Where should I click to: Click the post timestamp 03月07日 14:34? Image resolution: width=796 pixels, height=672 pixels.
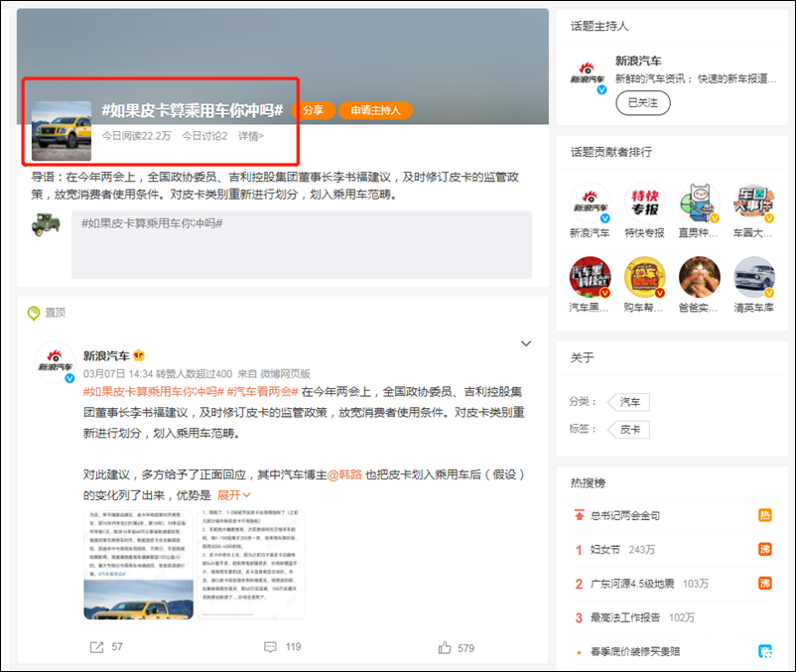tap(118, 374)
